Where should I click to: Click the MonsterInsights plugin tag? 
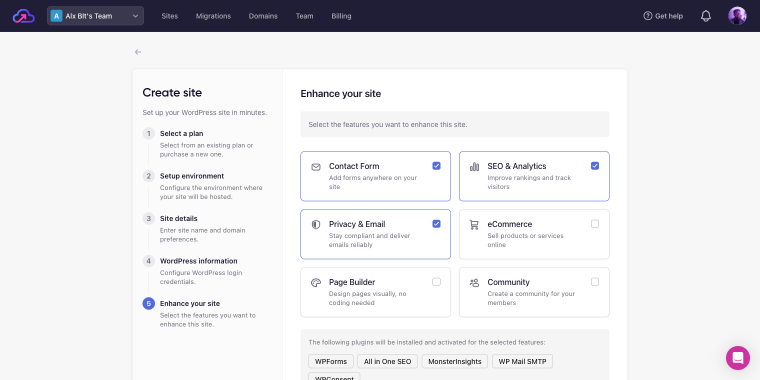coord(455,362)
